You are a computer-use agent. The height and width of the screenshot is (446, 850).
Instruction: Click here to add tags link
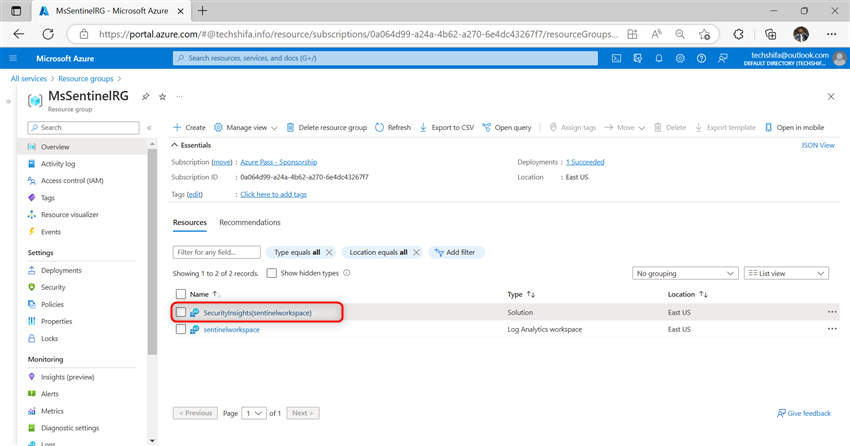click(273, 195)
